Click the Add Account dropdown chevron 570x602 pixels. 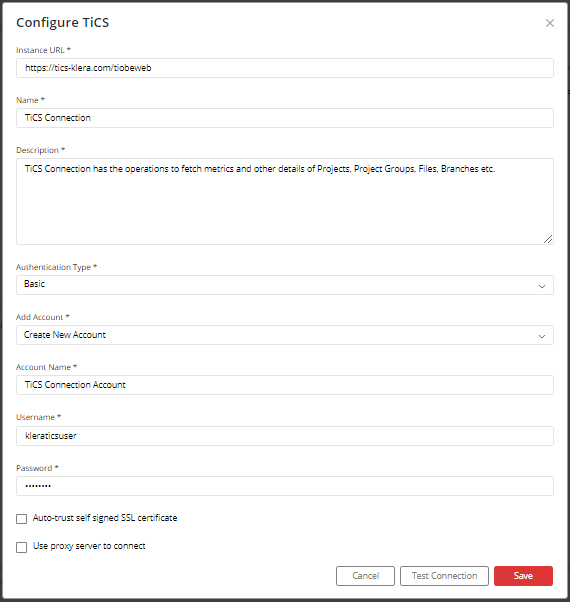tap(542, 336)
